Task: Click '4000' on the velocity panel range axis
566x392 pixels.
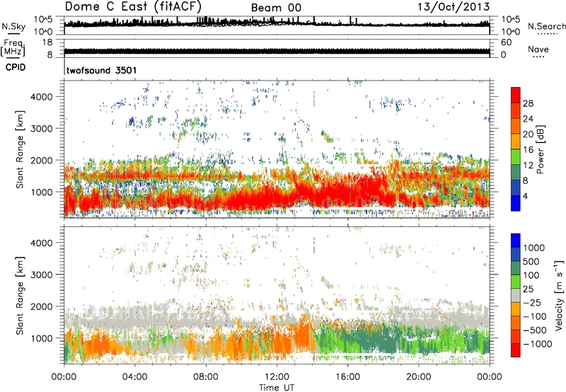Action: click(x=41, y=243)
